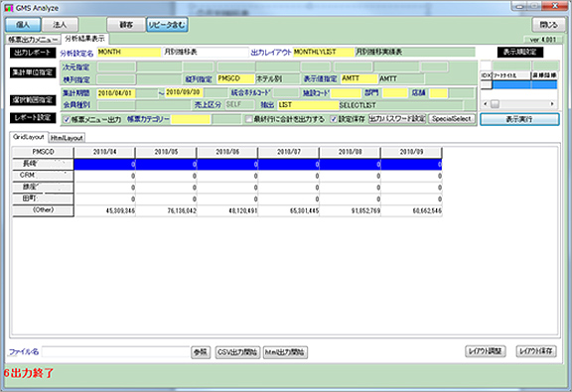Click the html出力開始 button

pos(285,352)
